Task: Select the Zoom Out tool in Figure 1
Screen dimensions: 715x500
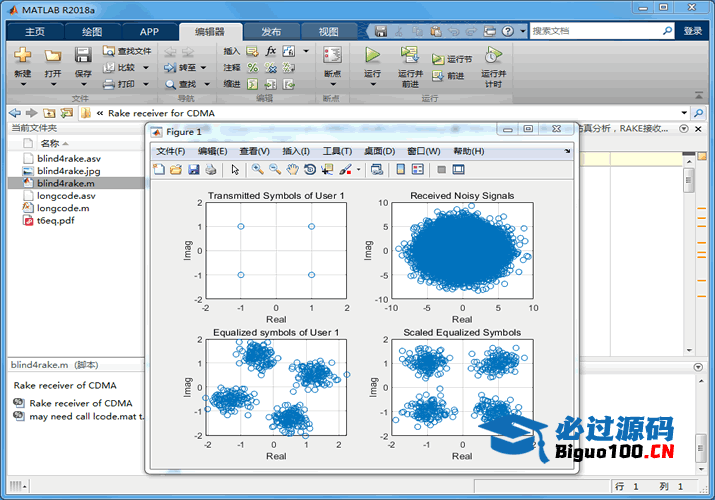Action: click(275, 170)
